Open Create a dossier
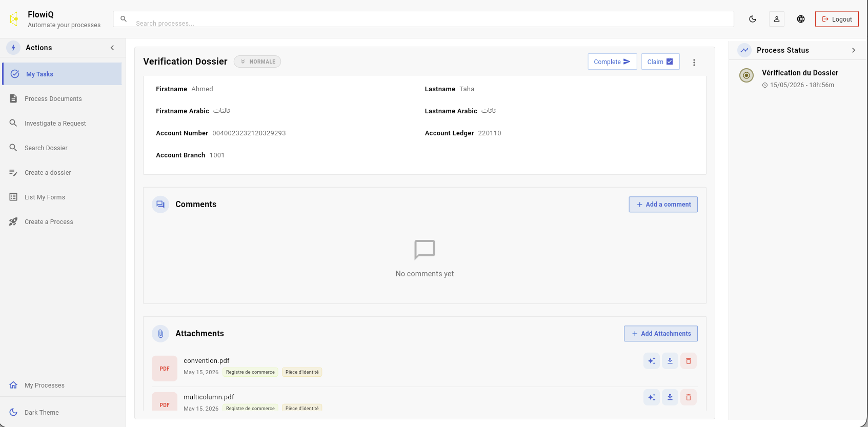This screenshot has height=427, width=868. click(62, 172)
